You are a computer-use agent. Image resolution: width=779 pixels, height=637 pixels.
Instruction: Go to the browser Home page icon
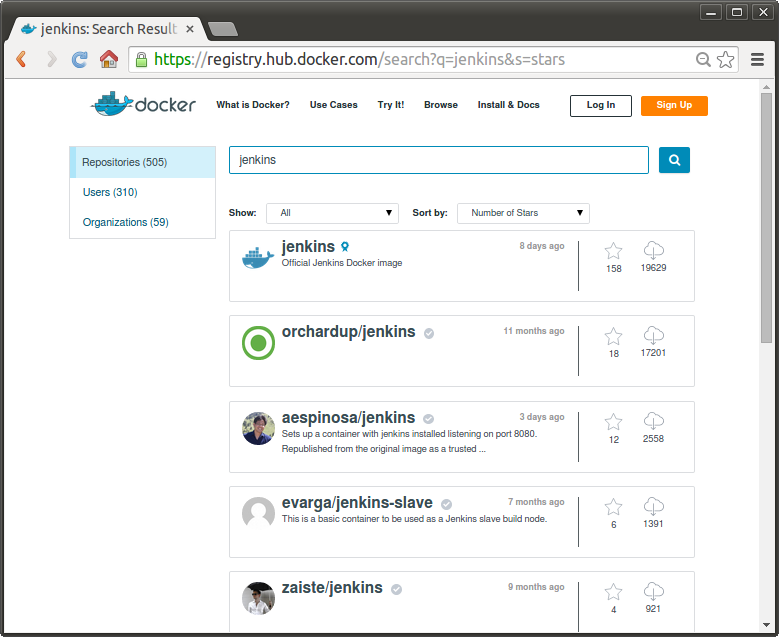[109, 59]
